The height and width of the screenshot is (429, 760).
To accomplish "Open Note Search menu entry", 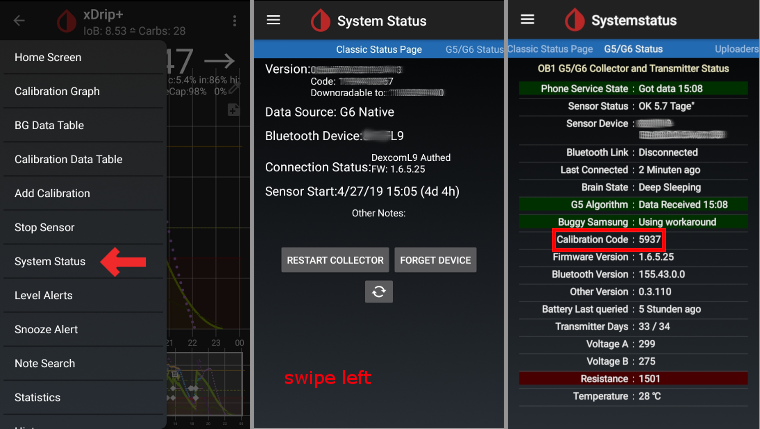I will pos(83,363).
